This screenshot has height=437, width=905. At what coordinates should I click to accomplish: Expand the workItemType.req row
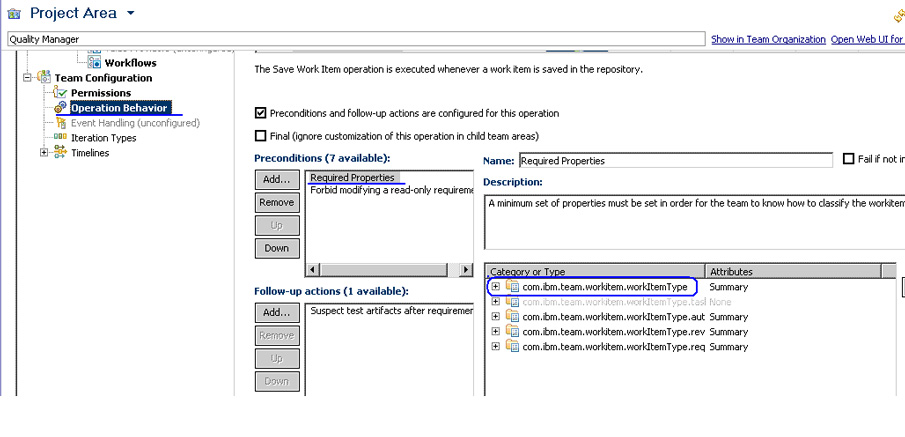click(x=495, y=346)
